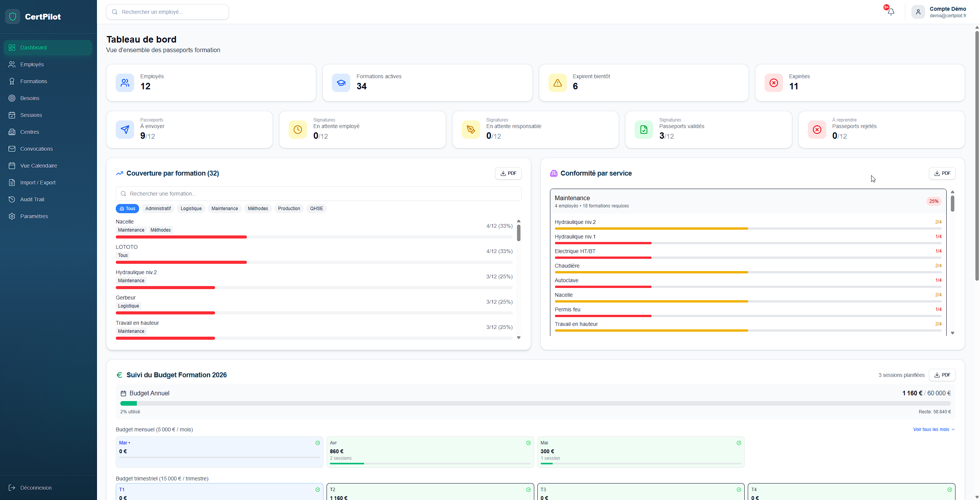
Task: Enable the QHSE formation filter
Action: point(316,208)
